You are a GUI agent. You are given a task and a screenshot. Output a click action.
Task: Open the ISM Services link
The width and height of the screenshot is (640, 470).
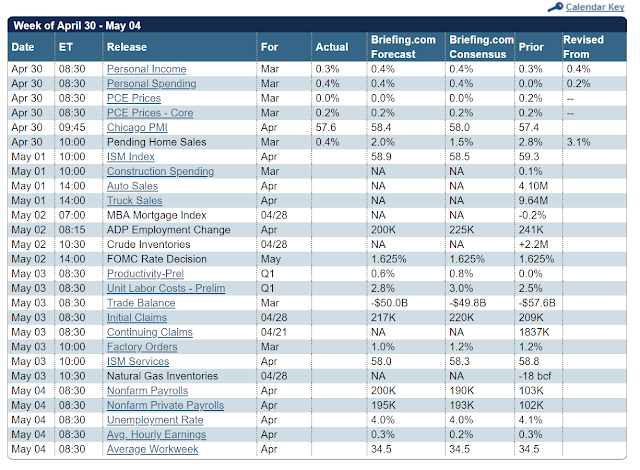(138, 361)
